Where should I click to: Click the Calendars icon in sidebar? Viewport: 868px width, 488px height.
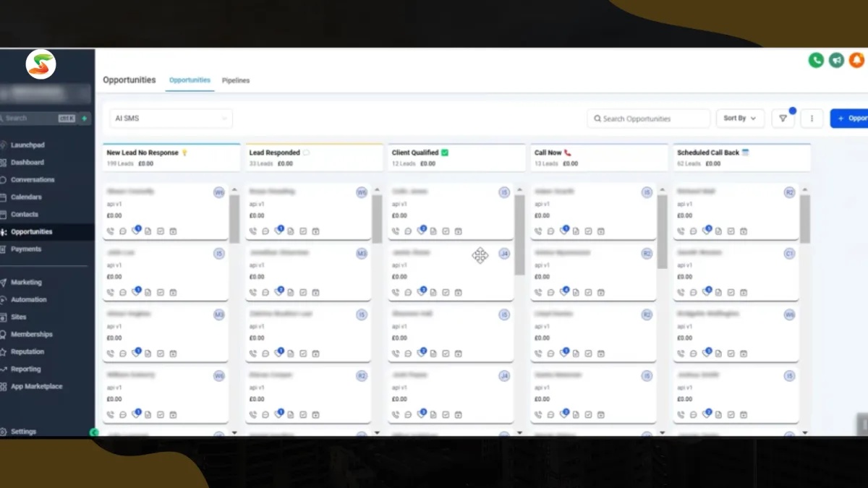click(x=4, y=197)
